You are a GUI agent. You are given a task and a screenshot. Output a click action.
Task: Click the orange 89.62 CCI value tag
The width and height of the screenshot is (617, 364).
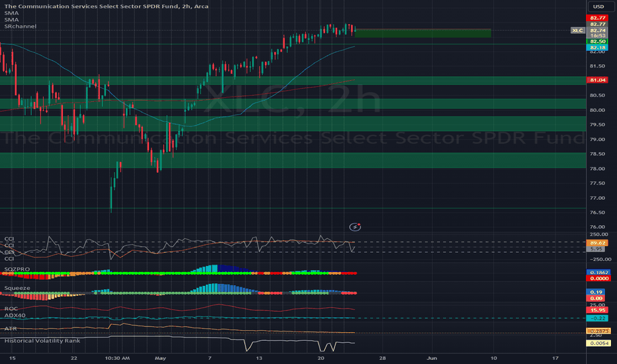click(x=597, y=243)
